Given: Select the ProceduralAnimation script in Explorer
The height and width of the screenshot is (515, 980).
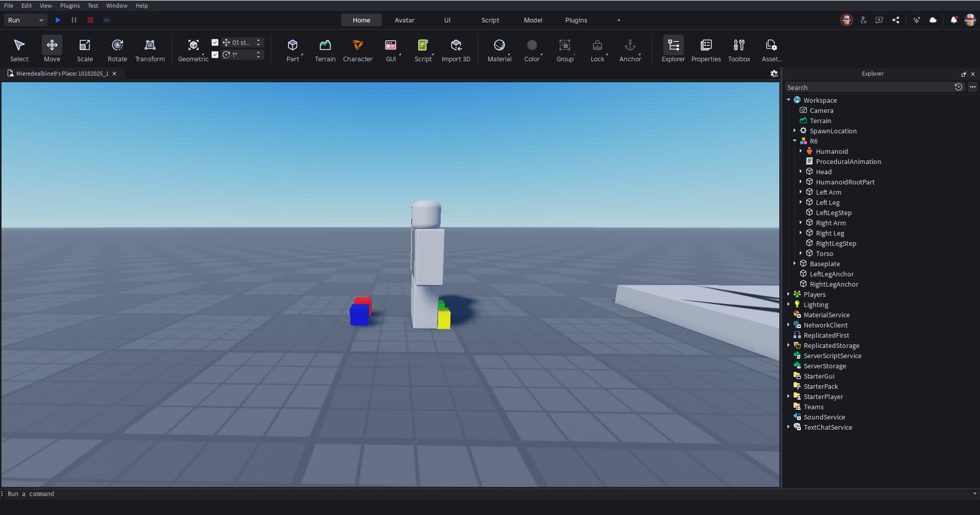Looking at the screenshot, I should click(848, 161).
